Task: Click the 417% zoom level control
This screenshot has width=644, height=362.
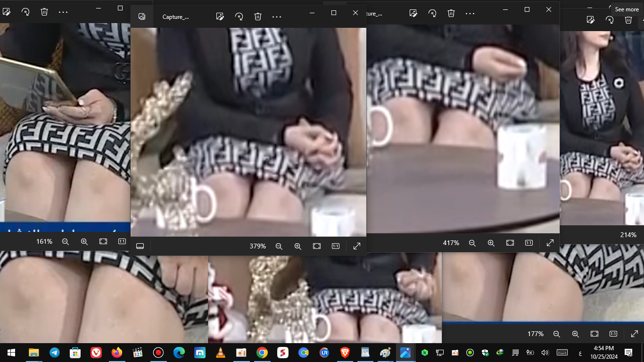Action: 451,243
